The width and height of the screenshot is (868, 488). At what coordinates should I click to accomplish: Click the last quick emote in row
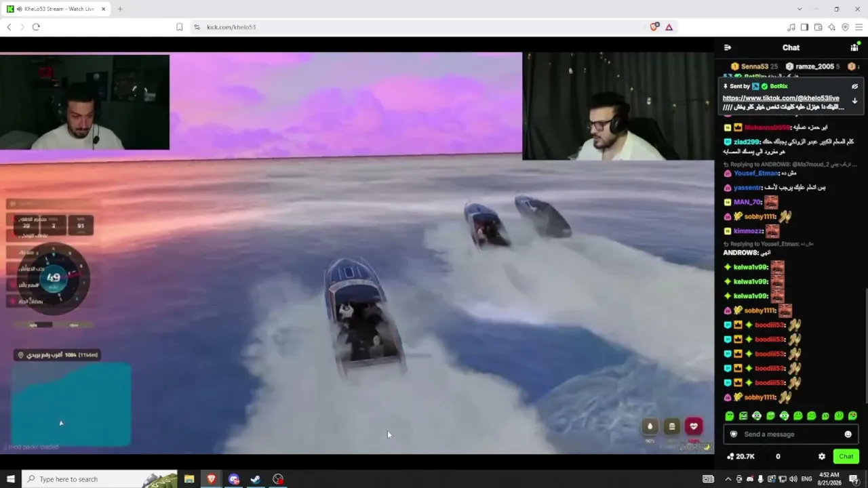(852, 416)
